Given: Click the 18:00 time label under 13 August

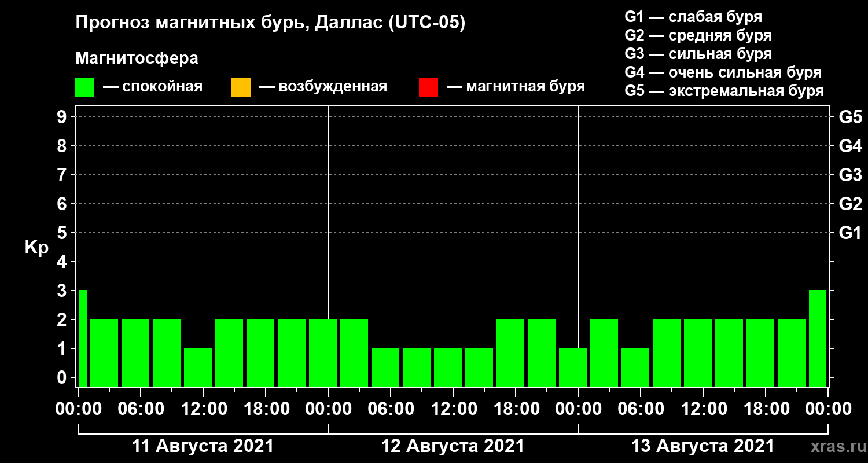Looking at the screenshot, I should click(766, 409).
